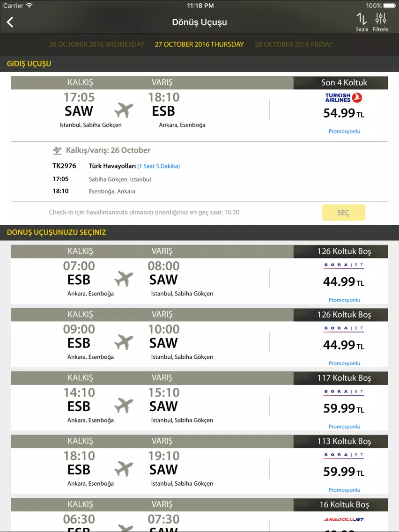Choose the 18:10 ESB return flight
The height and width of the screenshot is (532, 399).
coord(199,464)
